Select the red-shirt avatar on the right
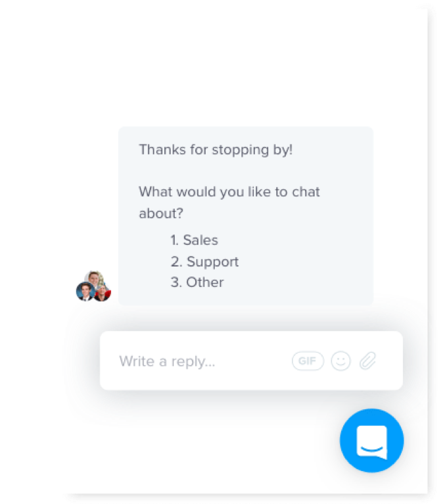This screenshot has height=504, width=445. (x=103, y=293)
